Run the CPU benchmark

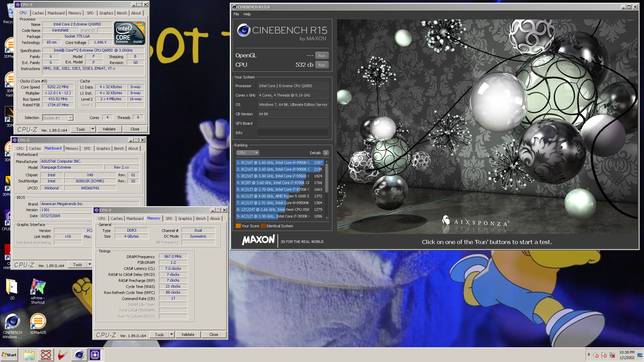(x=321, y=65)
